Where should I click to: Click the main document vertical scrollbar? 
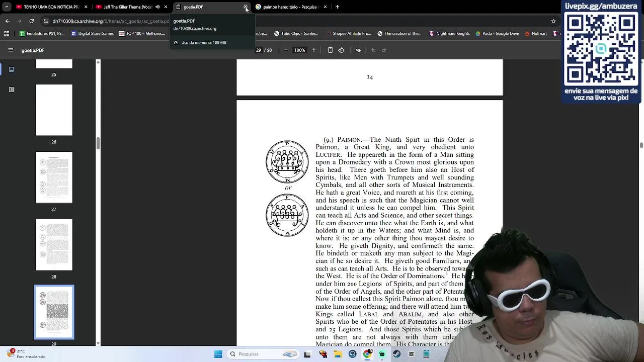pos(641,145)
